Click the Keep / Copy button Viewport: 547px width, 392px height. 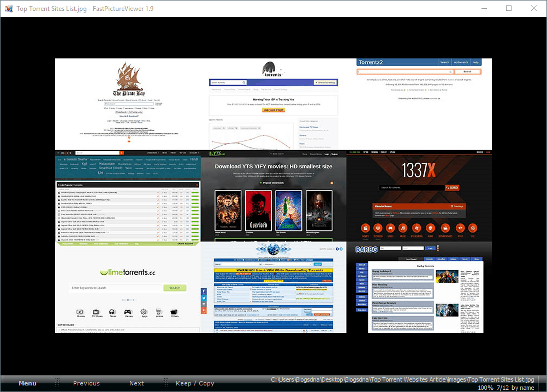[195, 383]
